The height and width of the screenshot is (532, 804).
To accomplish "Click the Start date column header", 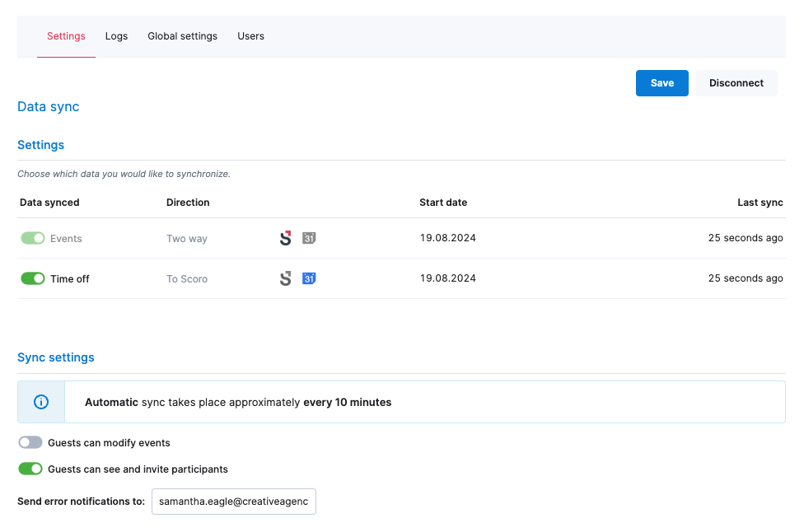I will pyautogui.click(x=443, y=203).
